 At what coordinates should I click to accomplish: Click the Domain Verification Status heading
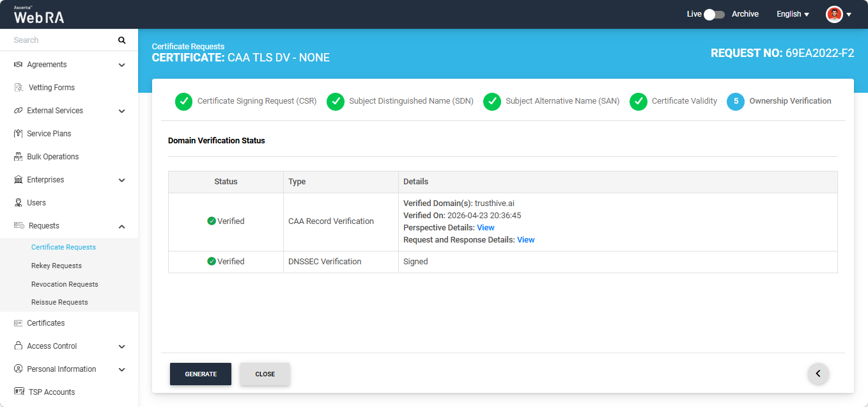tap(217, 141)
